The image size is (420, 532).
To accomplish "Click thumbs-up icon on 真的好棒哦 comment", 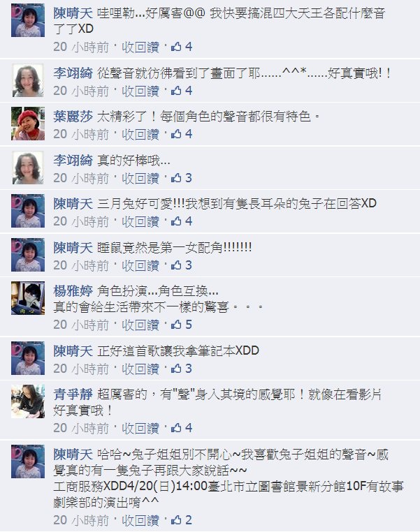I will [x=176, y=178].
